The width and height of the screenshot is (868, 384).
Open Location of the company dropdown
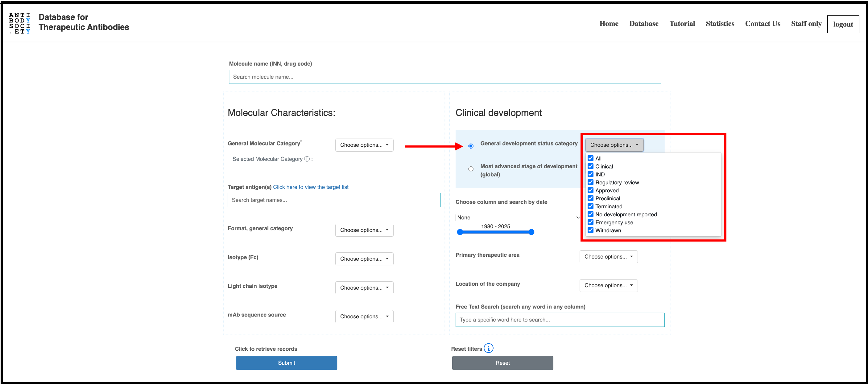(x=608, y=285)
